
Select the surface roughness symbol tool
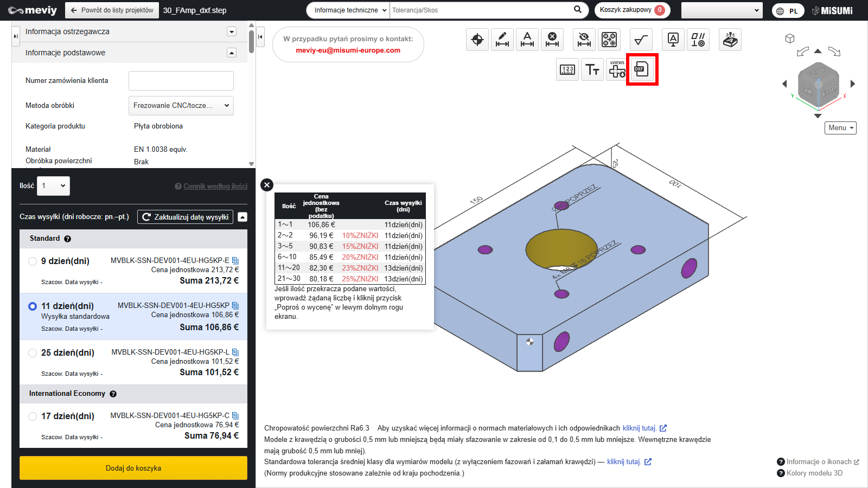point(641,40)
